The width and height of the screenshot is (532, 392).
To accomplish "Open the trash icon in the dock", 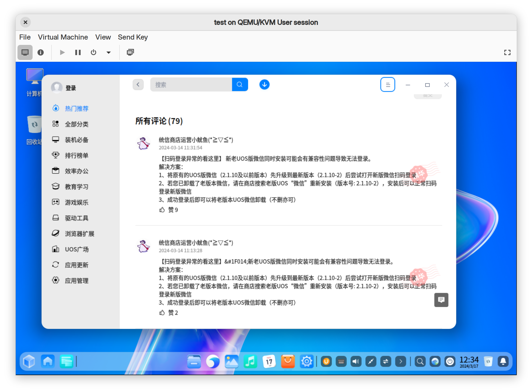I will [488, 361].
